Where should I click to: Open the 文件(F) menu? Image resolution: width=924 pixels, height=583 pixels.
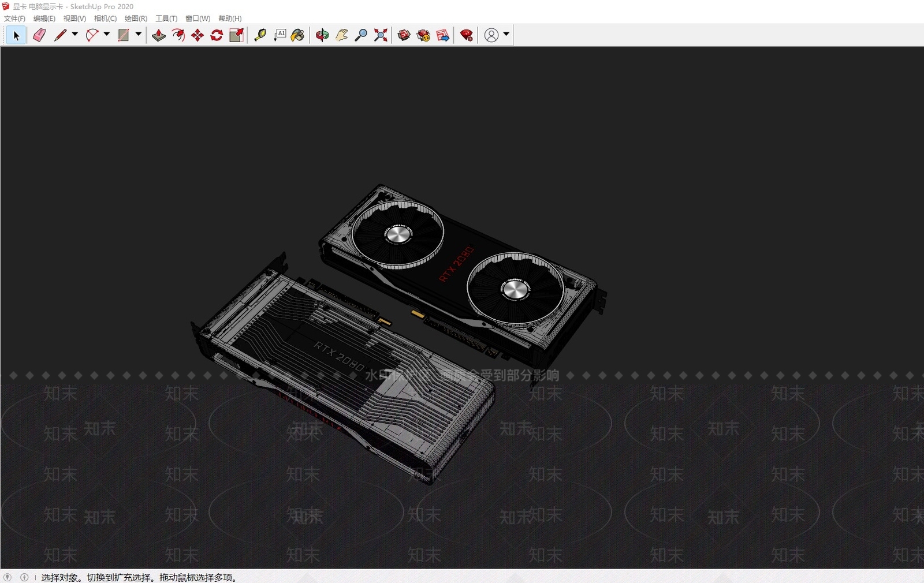point(14,18)
